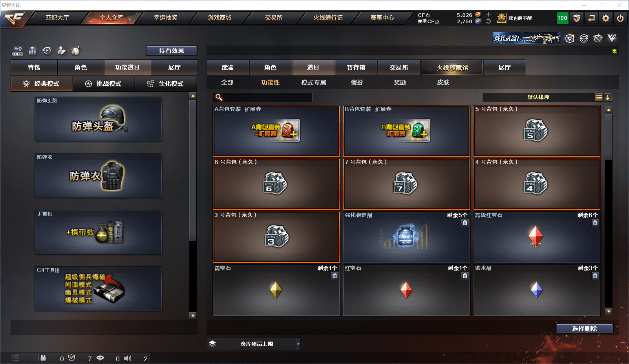629x364 pixels.
Task: Click the power exit icon
Action: tap(620, 18)
